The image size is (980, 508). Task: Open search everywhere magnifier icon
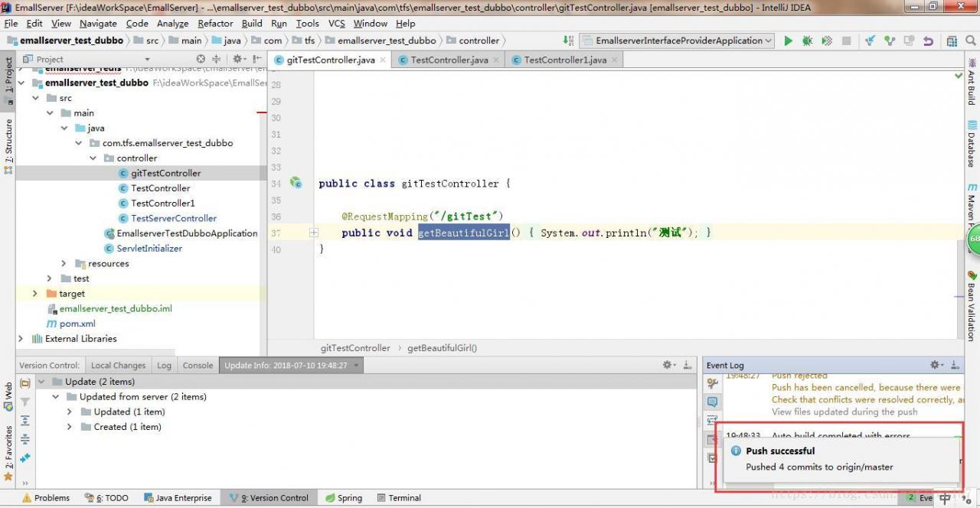(x=971, y=41)
